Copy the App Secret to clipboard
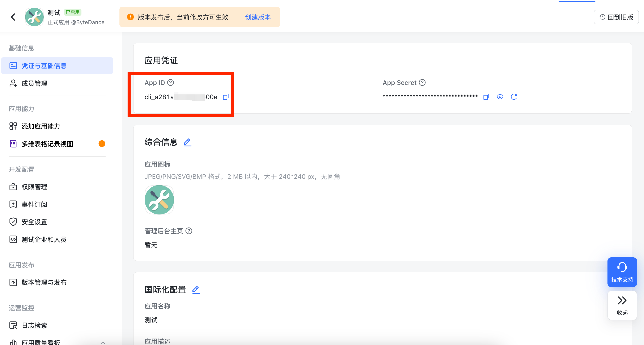The image size is (644, 345). click(x=486, y=97)
